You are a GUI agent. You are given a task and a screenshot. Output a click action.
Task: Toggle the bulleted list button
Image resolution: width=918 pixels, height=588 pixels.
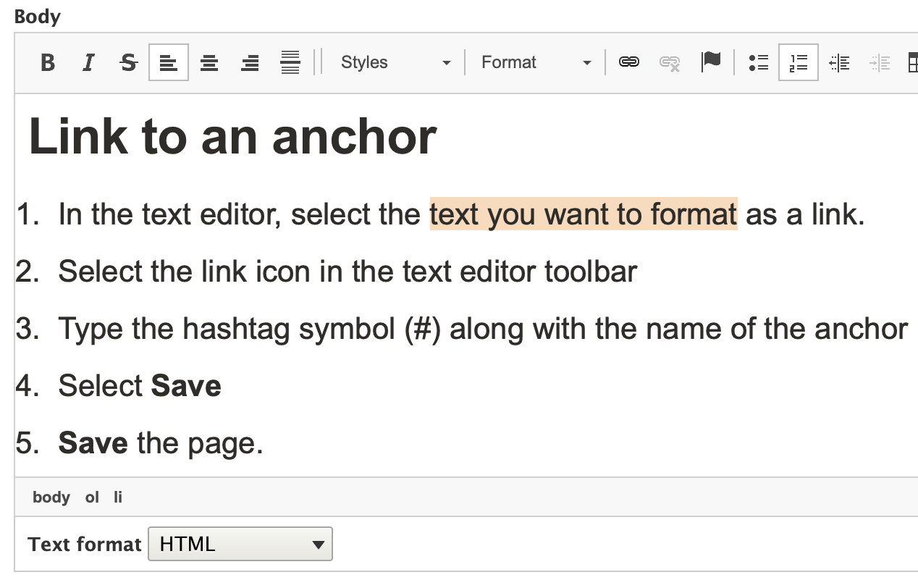[758, 62]
